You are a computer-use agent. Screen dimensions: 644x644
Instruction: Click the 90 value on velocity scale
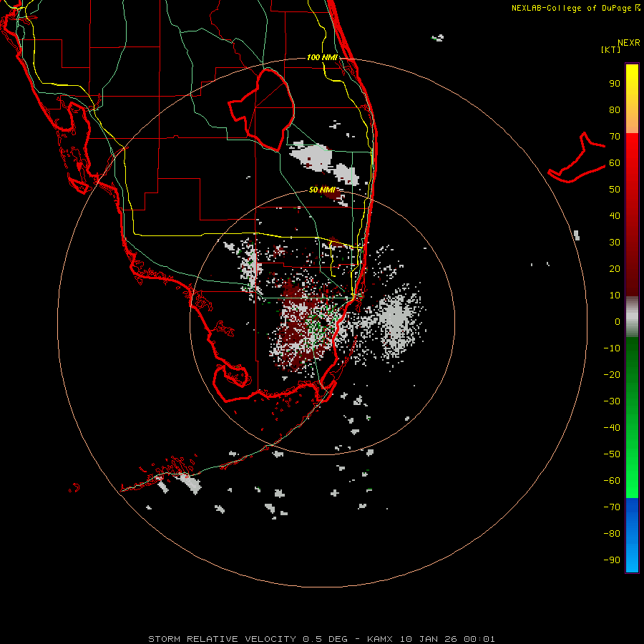pos(615,84)
